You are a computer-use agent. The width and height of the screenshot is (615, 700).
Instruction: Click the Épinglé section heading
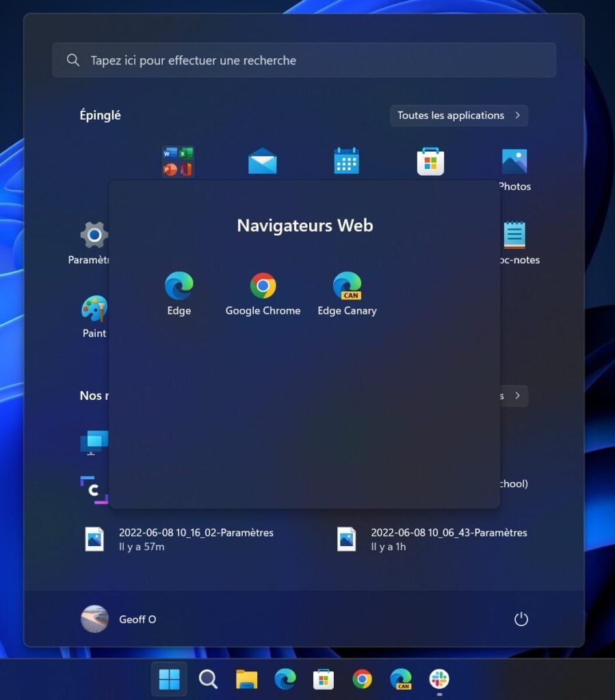(100, 116)
